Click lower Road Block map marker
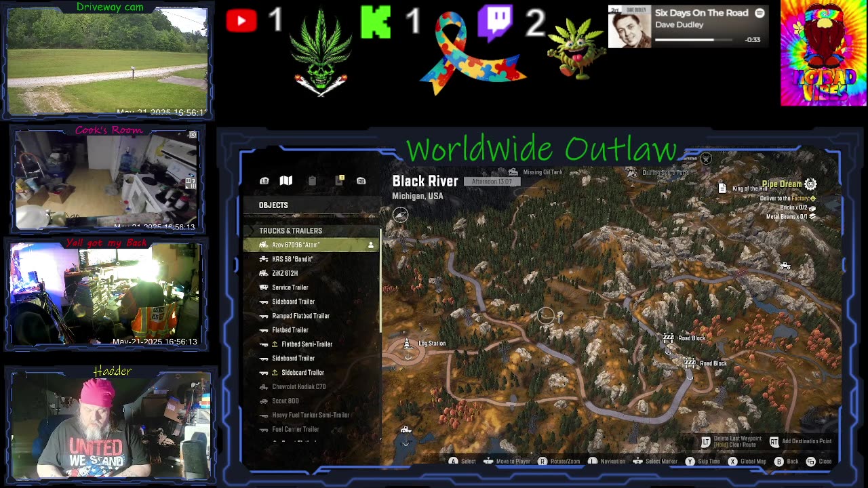Screen dimensions: 868x488 tap(690, 363)
